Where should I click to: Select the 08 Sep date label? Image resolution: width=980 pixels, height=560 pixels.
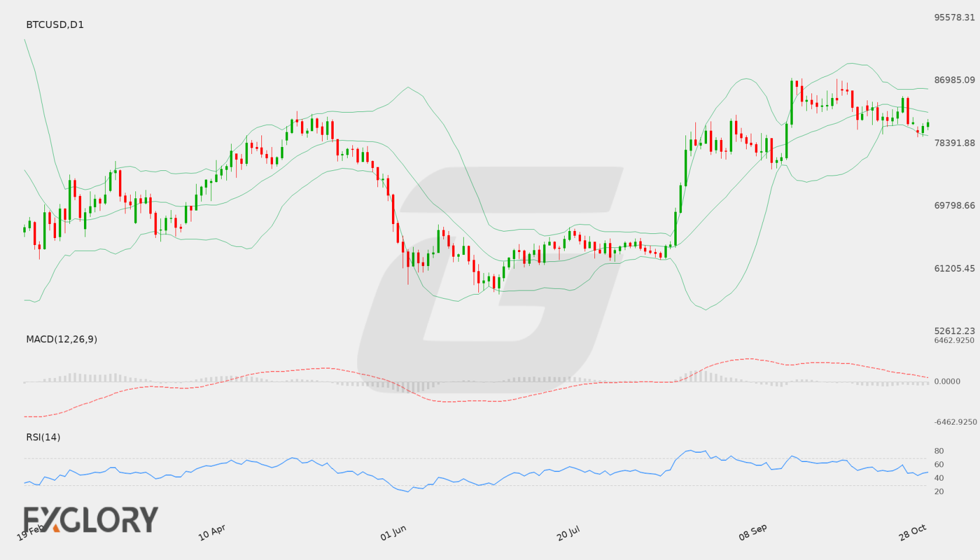pyautogui.click(x=753, y=533)
